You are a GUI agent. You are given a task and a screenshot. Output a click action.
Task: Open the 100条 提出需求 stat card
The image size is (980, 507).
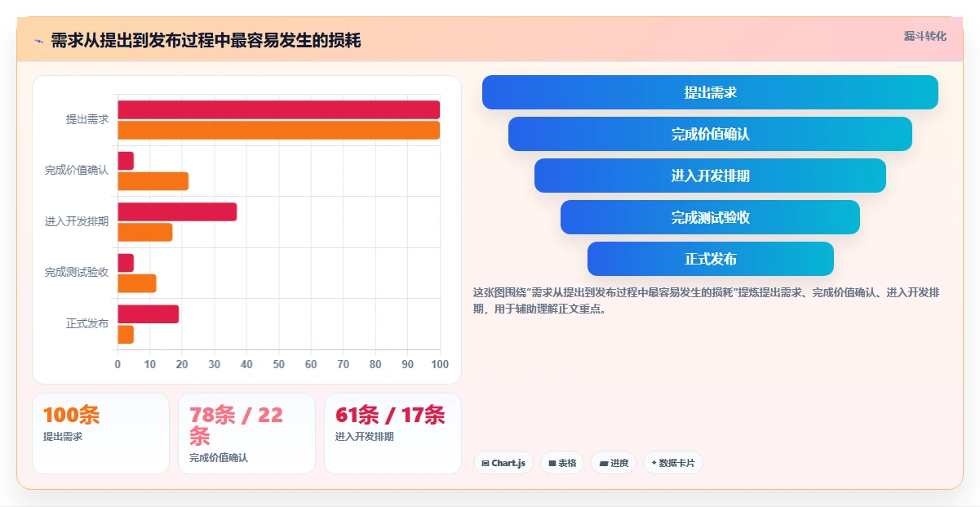(x=100, y=434)
